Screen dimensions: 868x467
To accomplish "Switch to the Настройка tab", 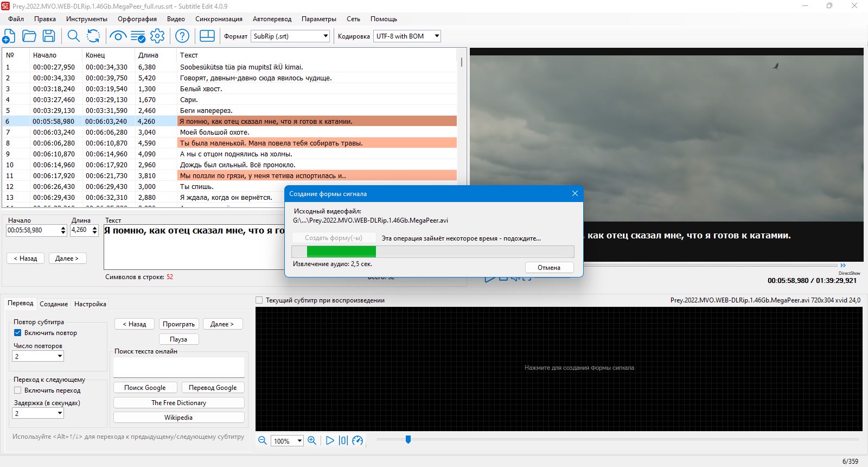I will [90, 304].
